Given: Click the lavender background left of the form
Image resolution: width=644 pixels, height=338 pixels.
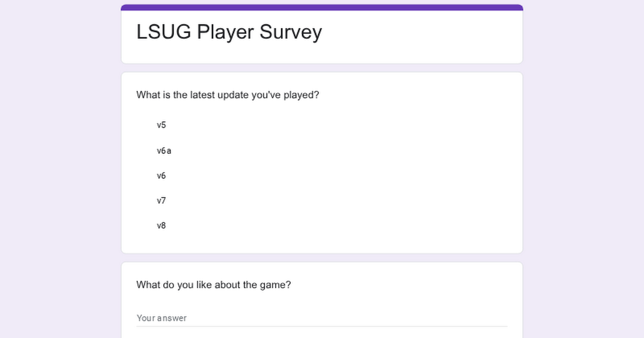Looking at the screenshot, I should (60, 169).
